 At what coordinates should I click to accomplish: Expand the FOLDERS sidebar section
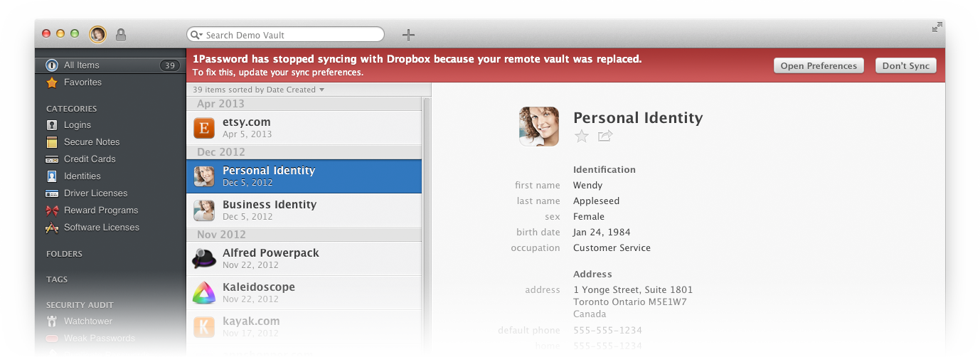coord(64,254)
